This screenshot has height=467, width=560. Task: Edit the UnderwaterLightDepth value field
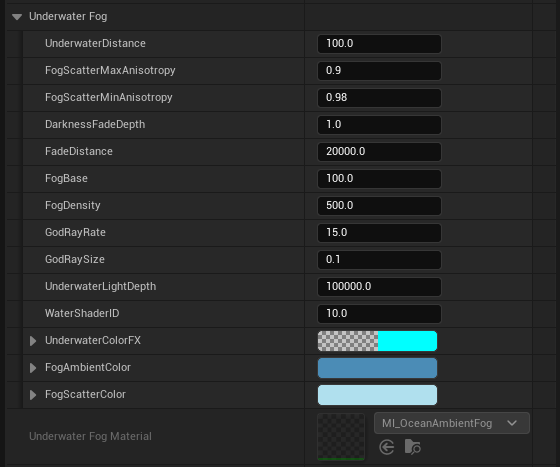coord(379,287)
